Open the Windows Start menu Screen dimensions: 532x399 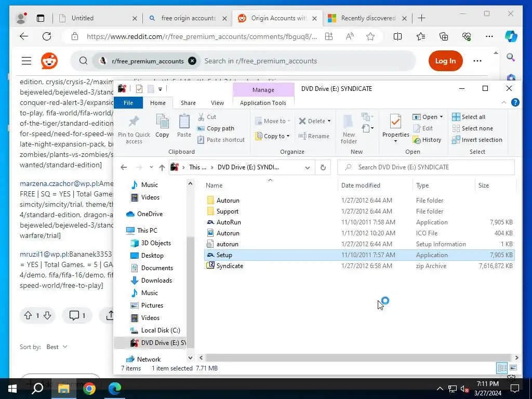[12, 389]
